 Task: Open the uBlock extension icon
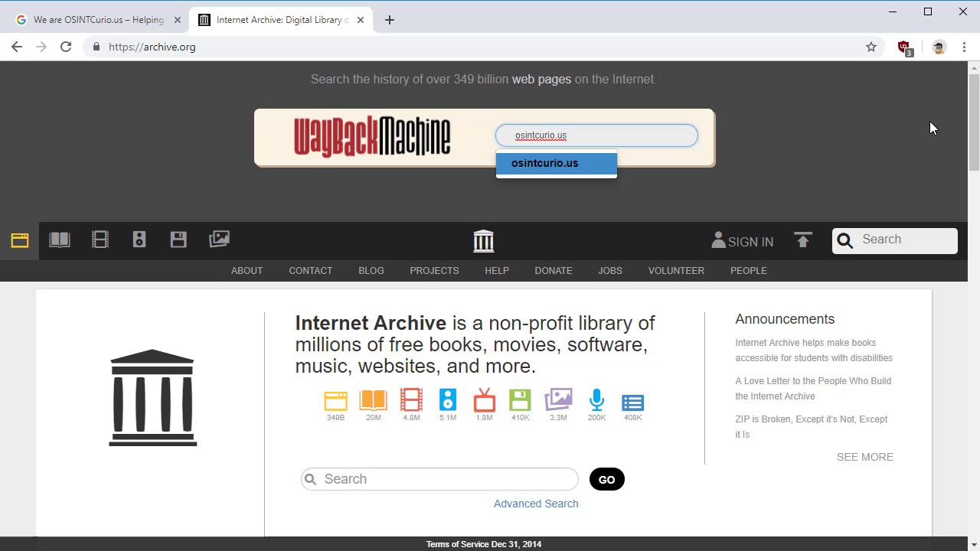click(x=905, y=47)
